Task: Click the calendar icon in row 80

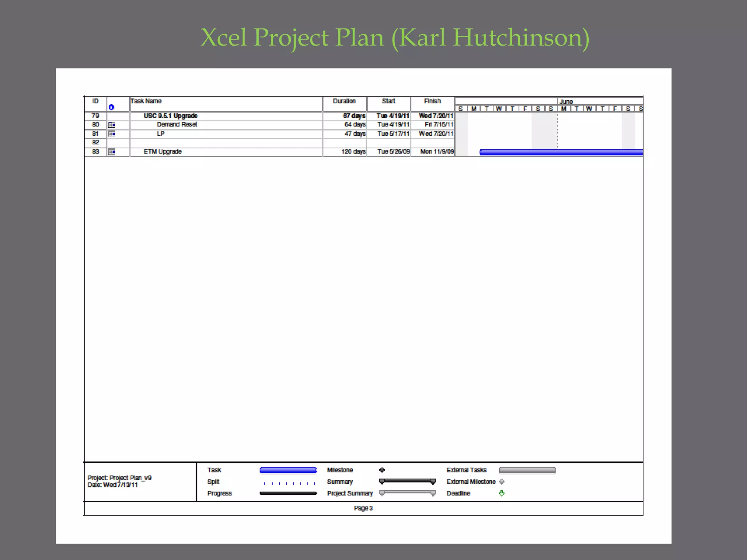Action: (x=112, y=125)
